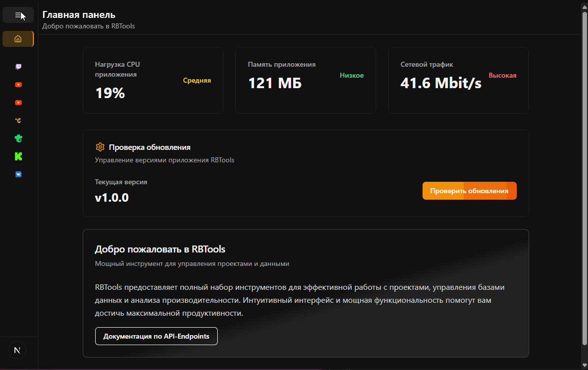
Task: Open the Twitch section in the sidebar
Action: [18, 67]
